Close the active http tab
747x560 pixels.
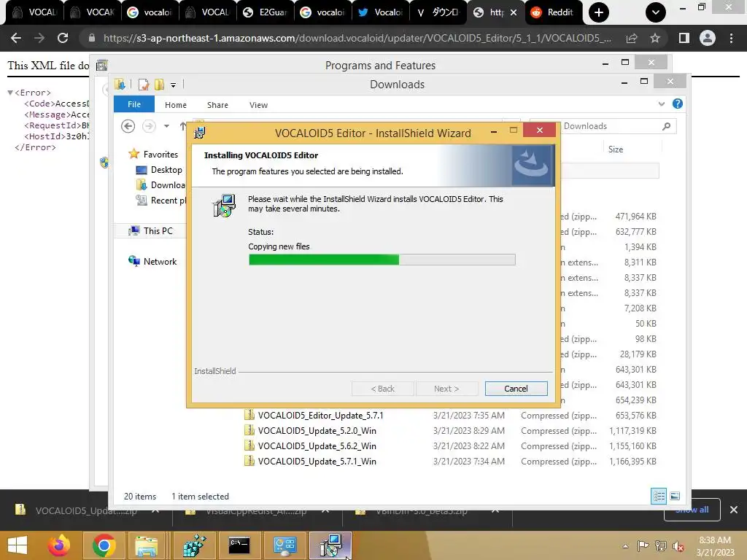(514, 12)
